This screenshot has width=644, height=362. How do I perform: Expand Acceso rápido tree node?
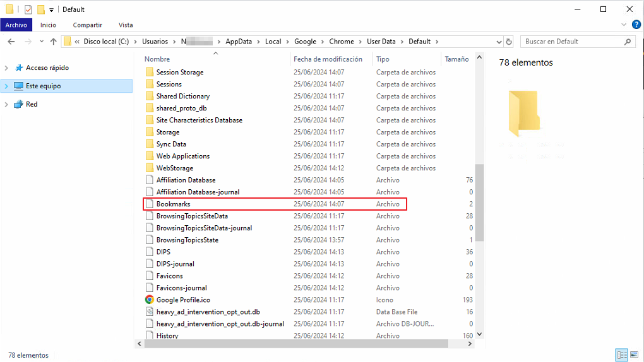coord(6,67)
